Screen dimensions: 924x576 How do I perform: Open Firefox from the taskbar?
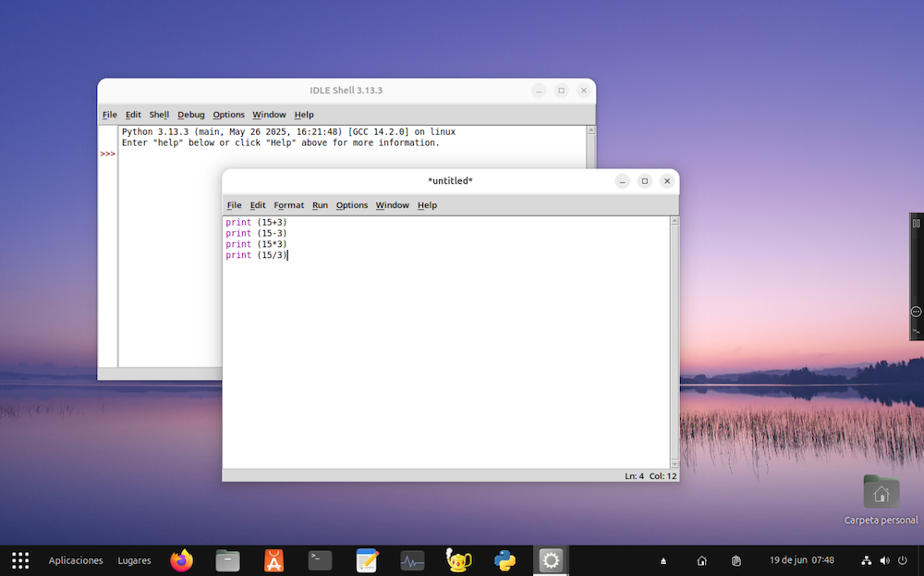(x=182, y=560)
